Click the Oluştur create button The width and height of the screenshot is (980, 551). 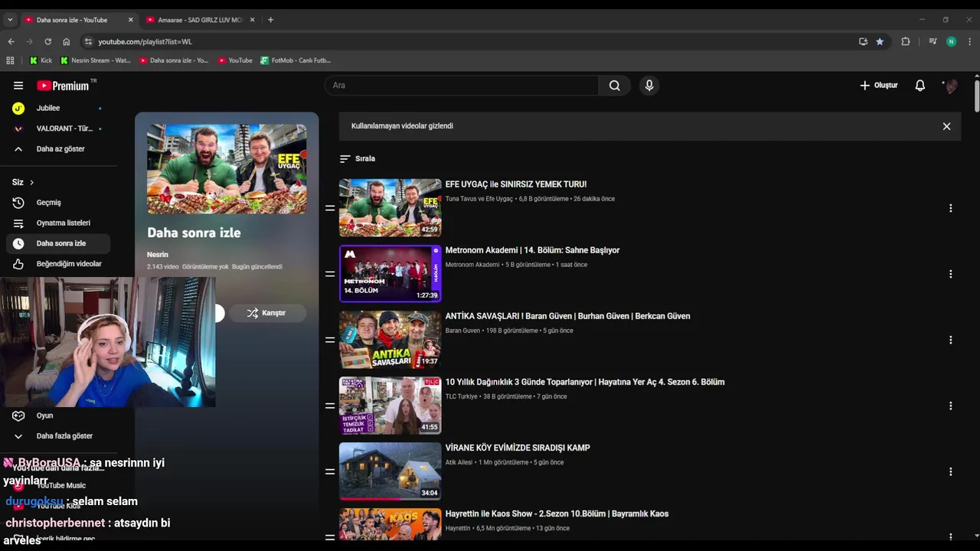click(878, 86)
